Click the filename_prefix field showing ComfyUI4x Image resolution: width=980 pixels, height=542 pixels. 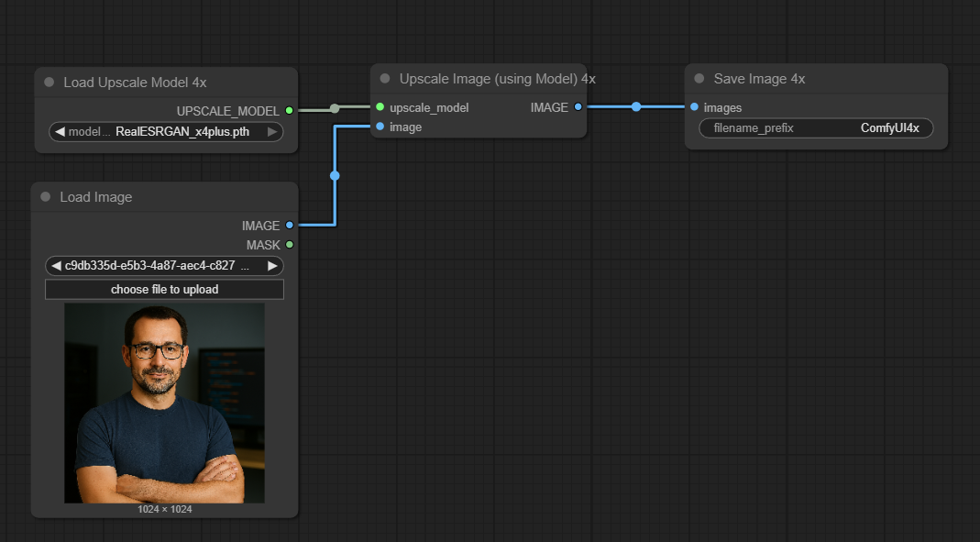pyautogui.click(x=816, y=128)
